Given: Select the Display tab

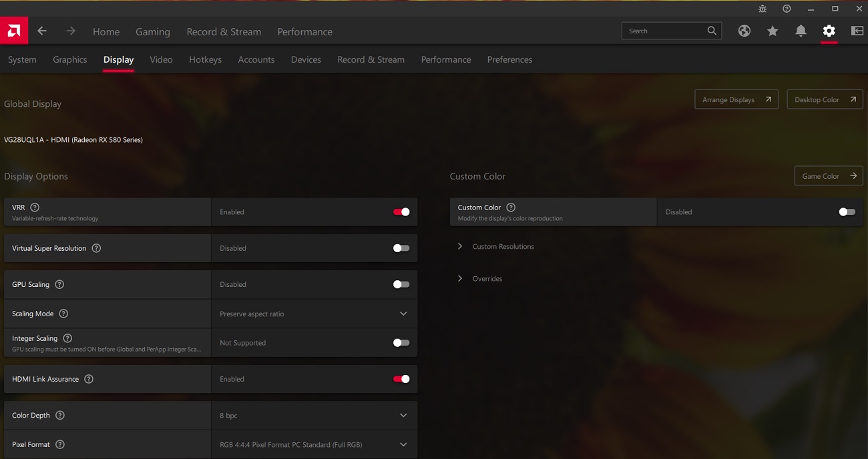Looking at the screenshot, I should pyautogui.click(x=119, y=59).
